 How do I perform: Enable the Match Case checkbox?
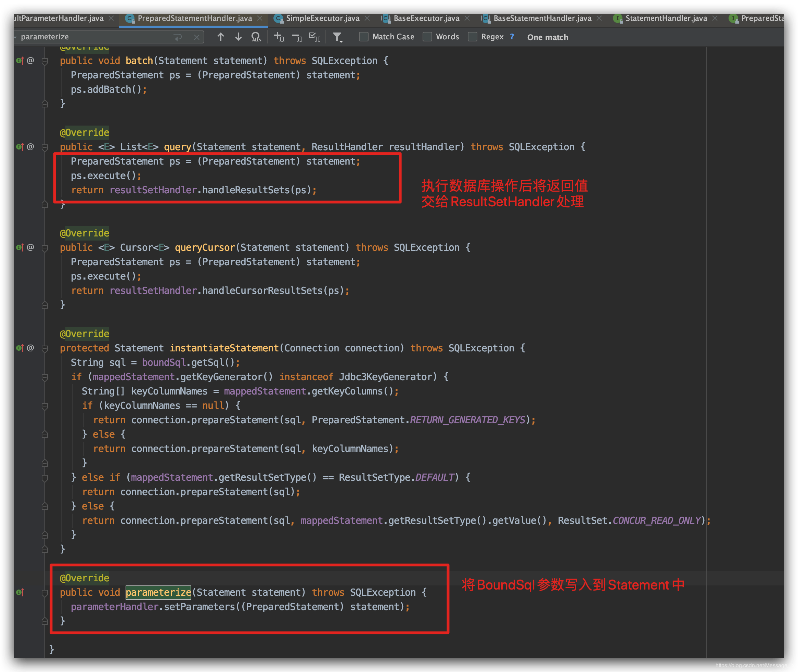click(364, 37)
